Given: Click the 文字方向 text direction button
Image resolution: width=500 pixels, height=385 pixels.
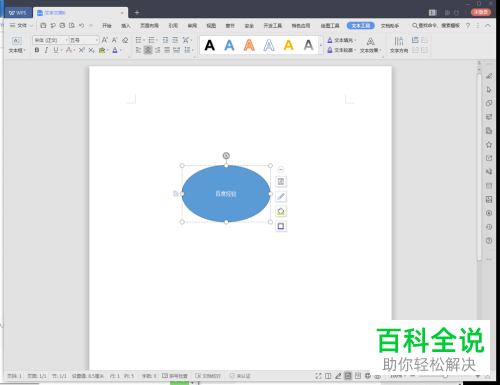Looking at the screenshot, I should (399, 45).
